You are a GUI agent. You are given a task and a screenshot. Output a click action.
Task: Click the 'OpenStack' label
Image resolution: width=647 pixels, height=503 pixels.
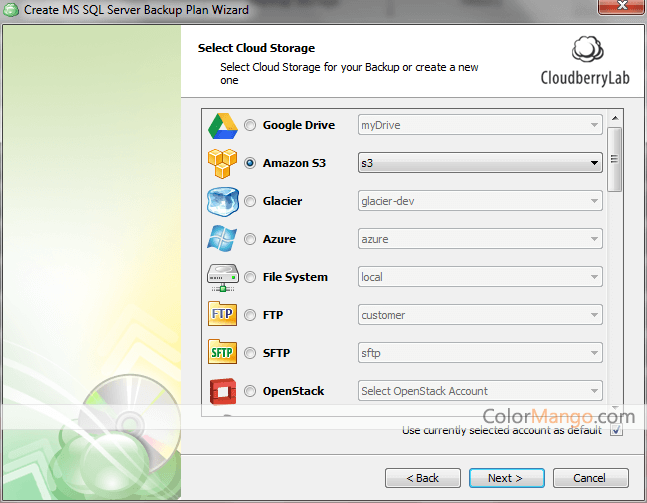(293, 391)
